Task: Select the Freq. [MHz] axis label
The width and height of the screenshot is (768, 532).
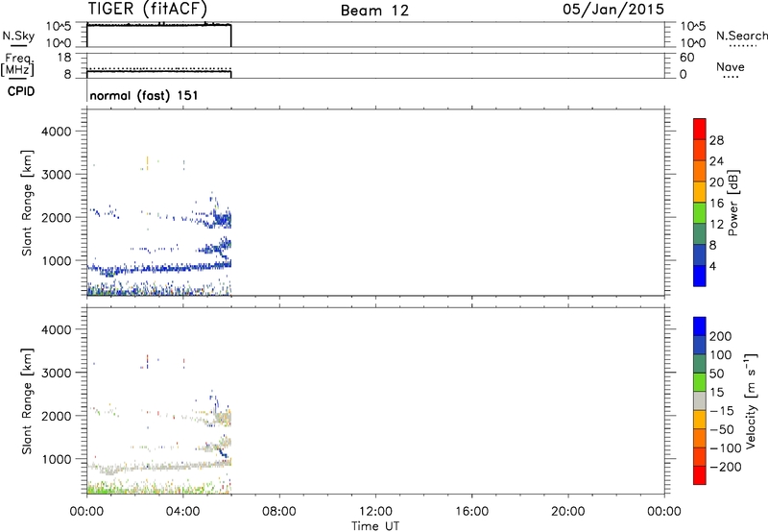Action: pos(17,64)
